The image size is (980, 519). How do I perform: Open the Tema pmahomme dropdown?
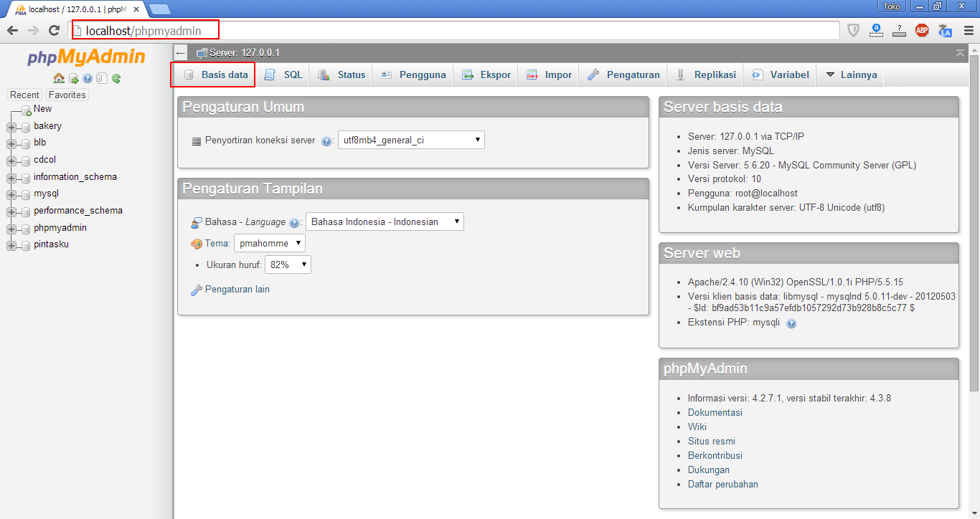[x=270, y=243]
